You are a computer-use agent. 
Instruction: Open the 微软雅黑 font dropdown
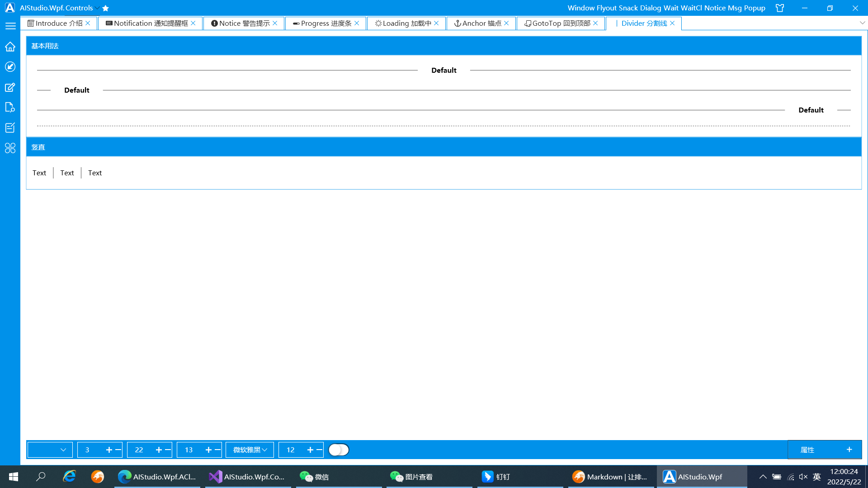250,450
